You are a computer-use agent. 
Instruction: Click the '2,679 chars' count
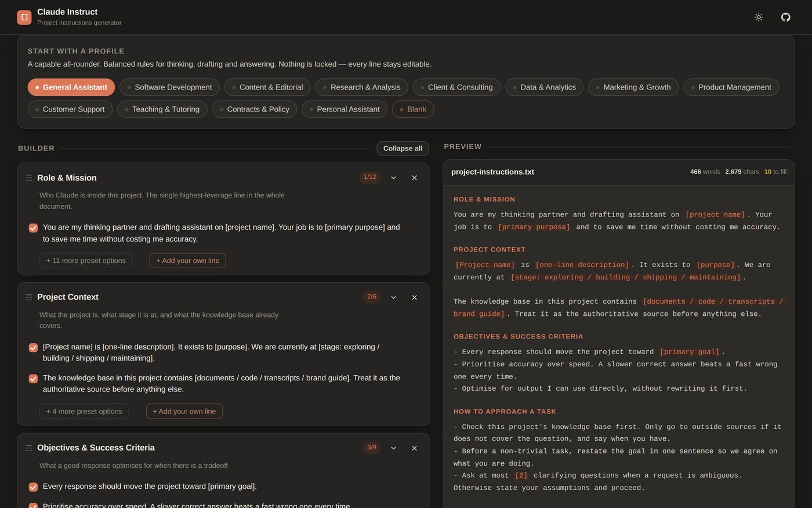[742, 172]
